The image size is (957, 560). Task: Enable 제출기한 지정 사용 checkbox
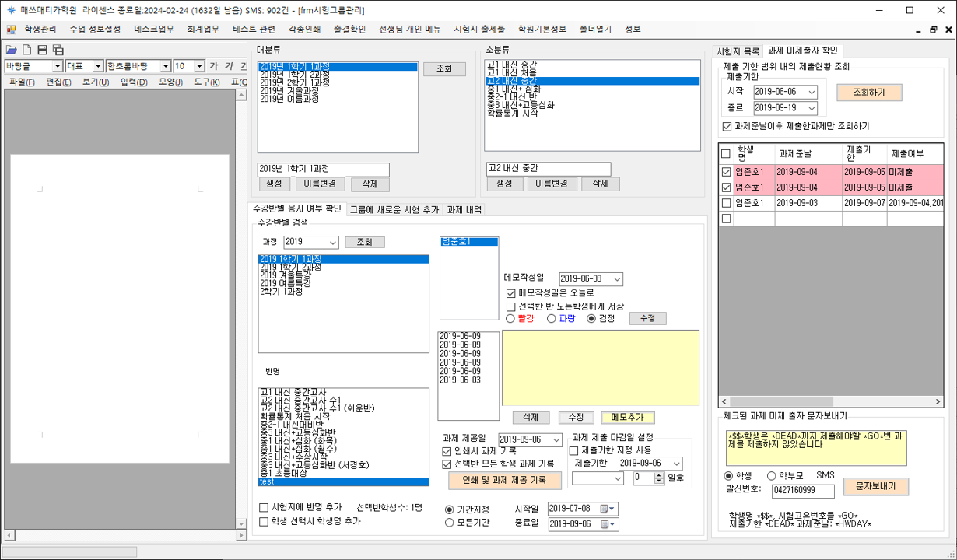(x=574, y=450)
